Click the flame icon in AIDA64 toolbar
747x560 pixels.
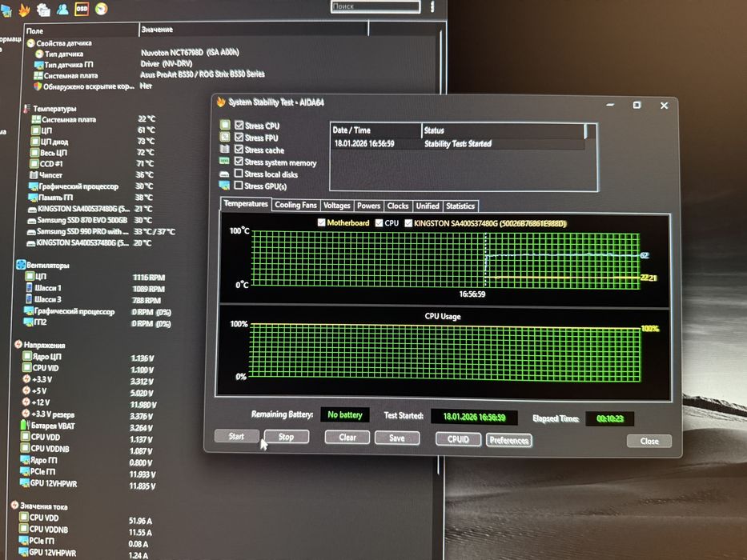pyautogui.click(x=24, y=10)
